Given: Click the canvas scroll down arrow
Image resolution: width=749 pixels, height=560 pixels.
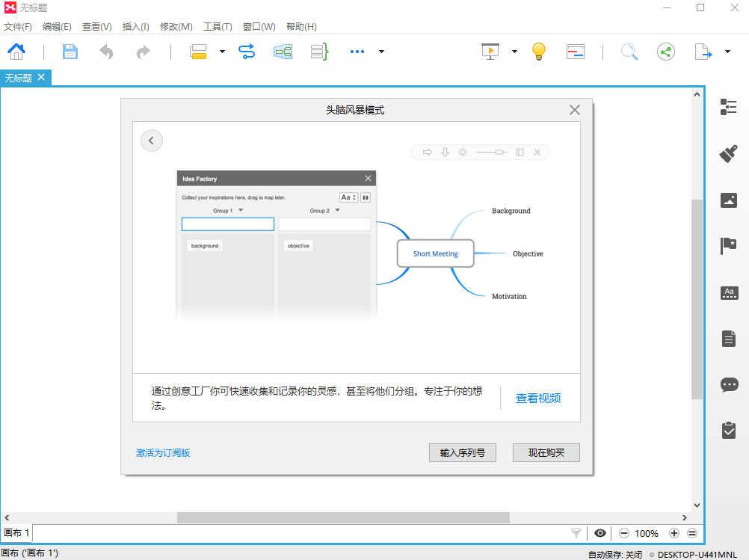Looking at the screenshot, I should pos(697,505).
